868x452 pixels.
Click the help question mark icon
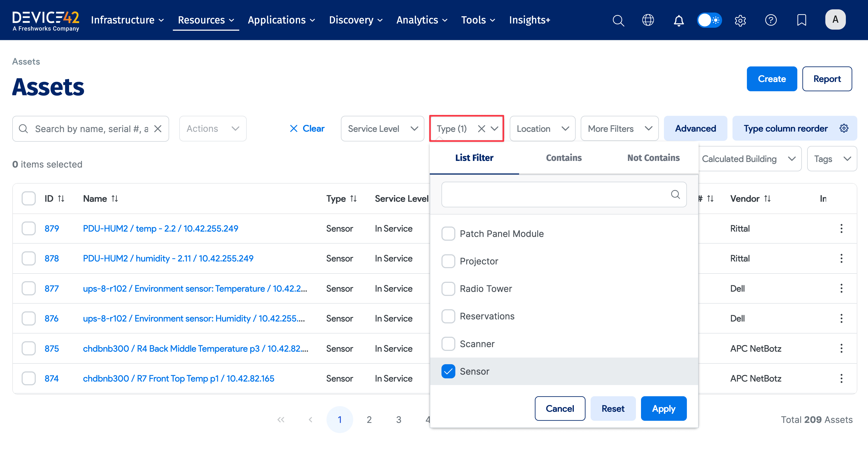(x=771, y=20)
